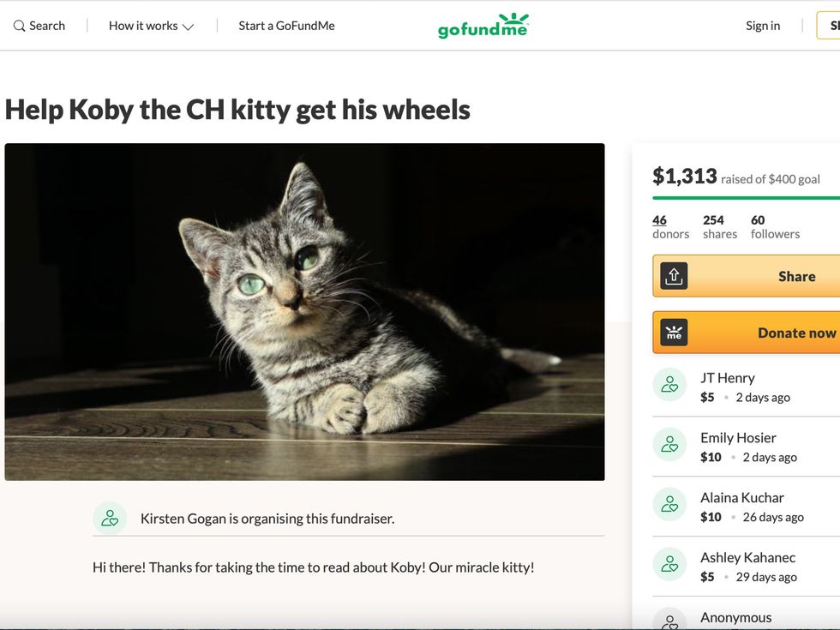Click Ashley Kahanec's donor avatar icon

pyautogui.click(x=669, y=565)
